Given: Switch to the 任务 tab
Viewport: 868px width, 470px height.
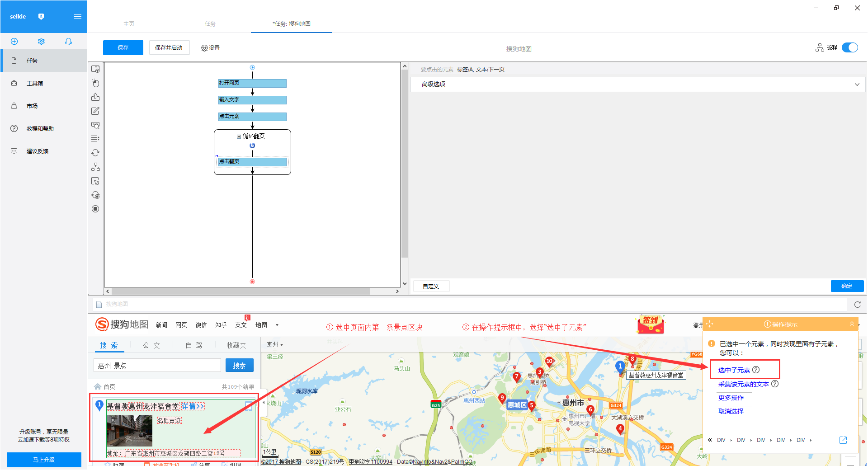Looking at the screenshot, I should pos(210,24).
